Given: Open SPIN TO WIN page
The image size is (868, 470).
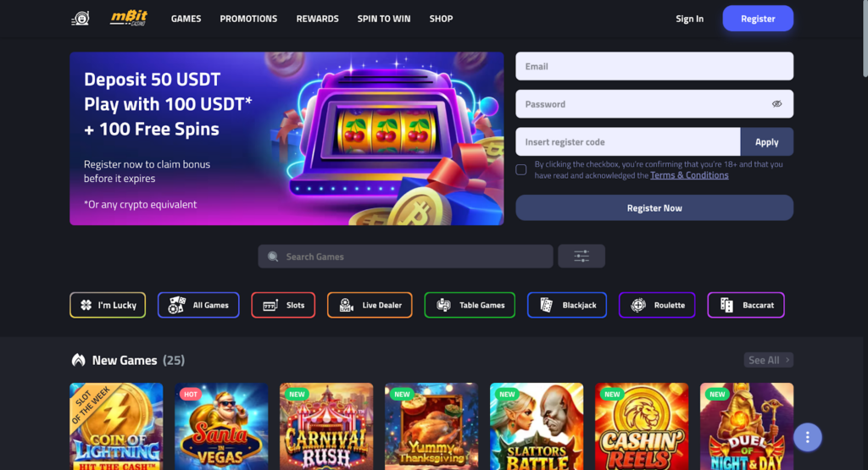Looking at the screenshot, I should pos(384,19).
